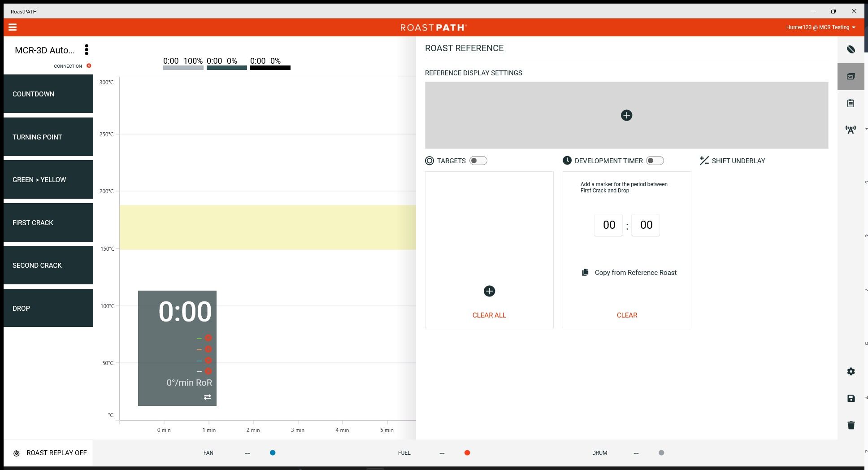Click the 0°/min RoR readout
868x470 pixels.
(x=189, y=383)
